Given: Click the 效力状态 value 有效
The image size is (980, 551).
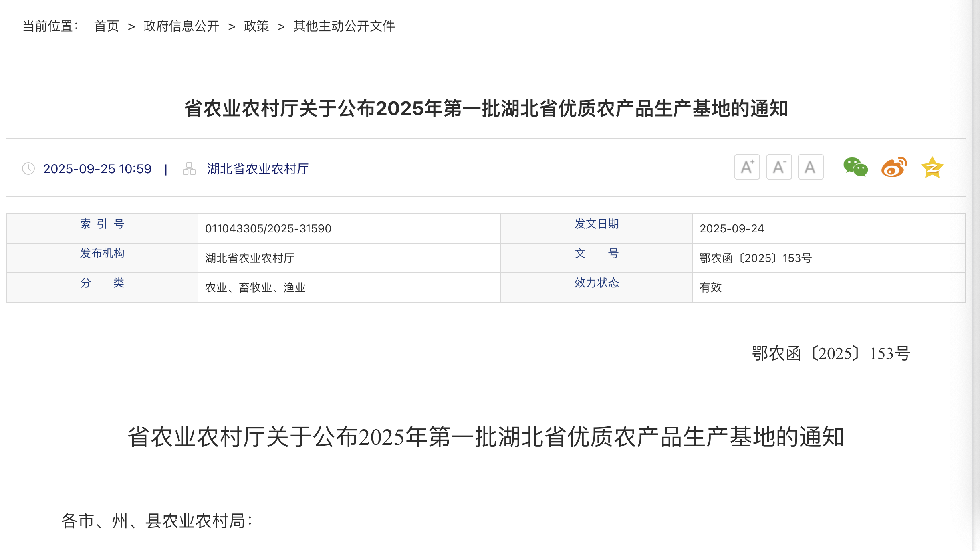Looking at the screenshot, I should (710, 287).
